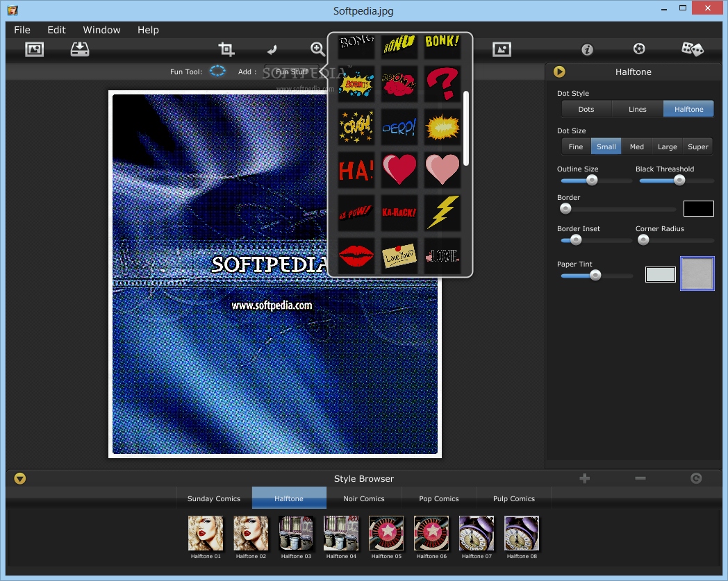
Task: Click the lifebuoy help icon
Action: pos(639,49)
